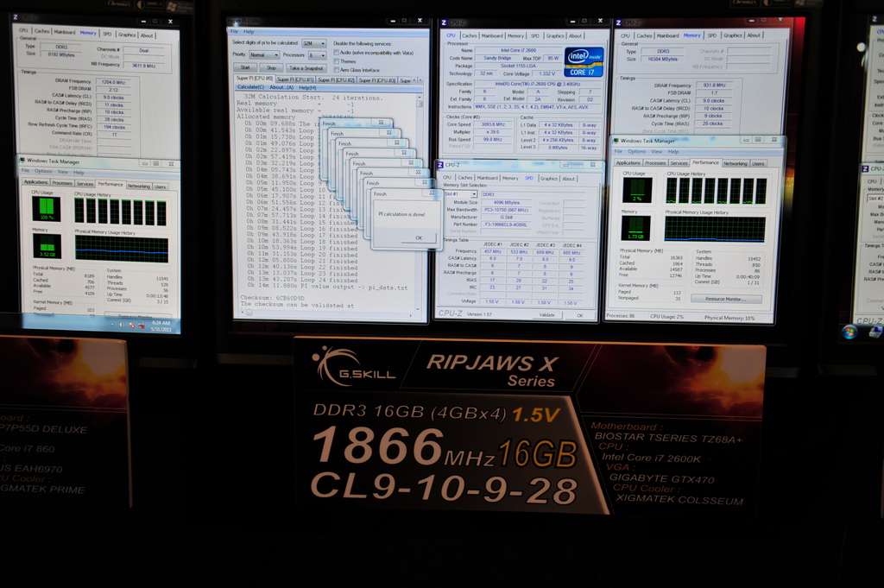Image resolution: width=884 pixels, height=588 pixels.
Task: Click Resource Monitor... button in 2% CPU Task Manager
Action: click(725, 299)
